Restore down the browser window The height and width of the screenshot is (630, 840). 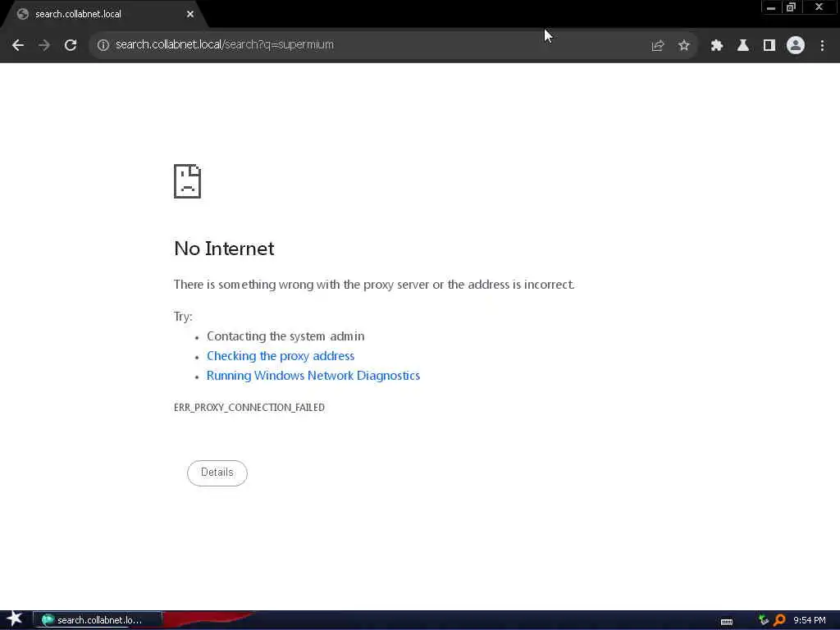tap(792, 7)
